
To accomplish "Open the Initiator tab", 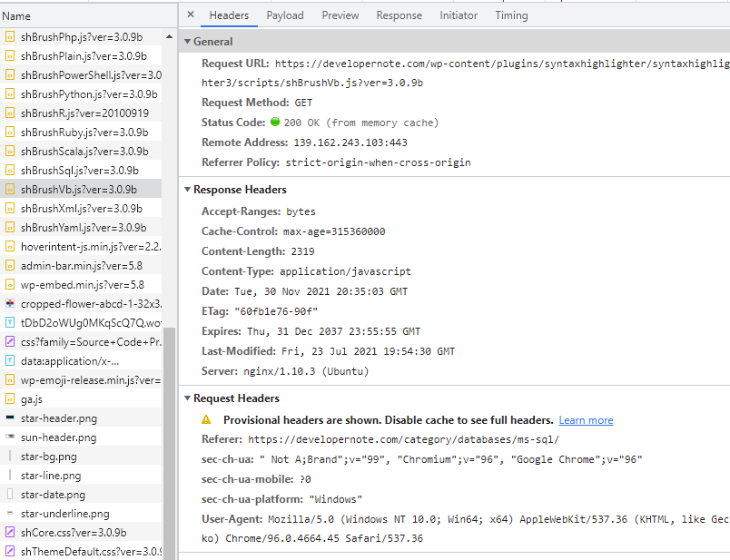I will 459,15.
